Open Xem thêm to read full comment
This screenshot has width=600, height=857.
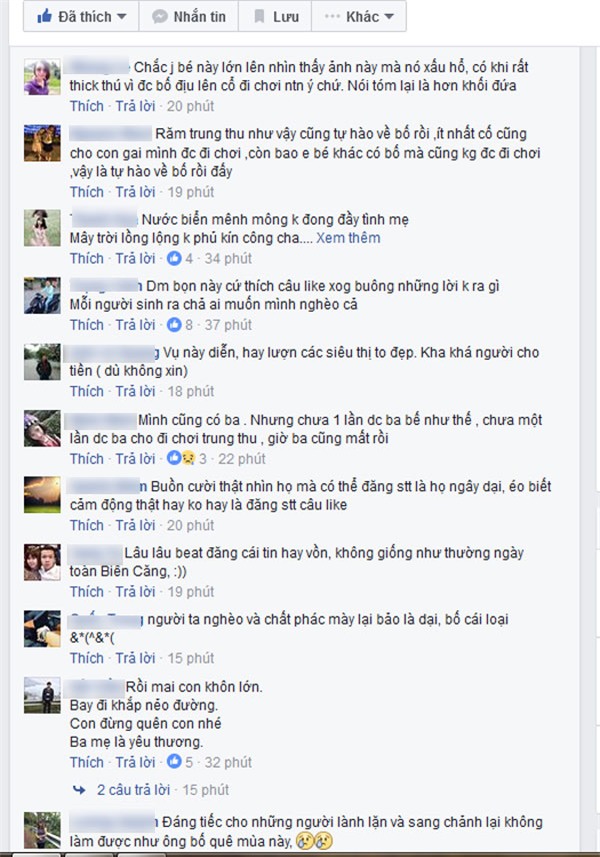(x=348, y=238)
